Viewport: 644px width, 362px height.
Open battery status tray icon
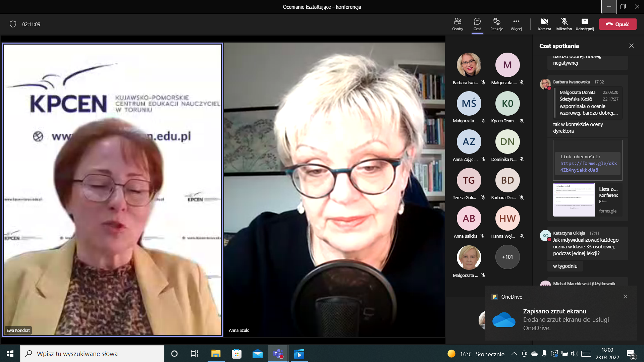click(565, 354)
